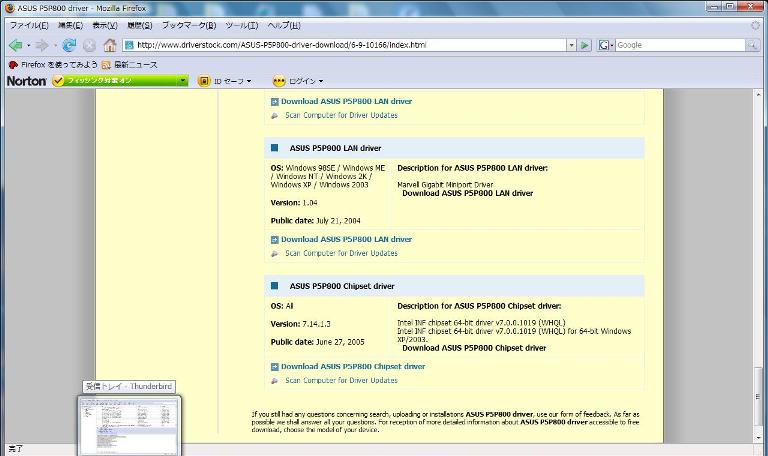Click the Google search engine icon
Screen dimensions: 768x456
click(x=603, y=45)
